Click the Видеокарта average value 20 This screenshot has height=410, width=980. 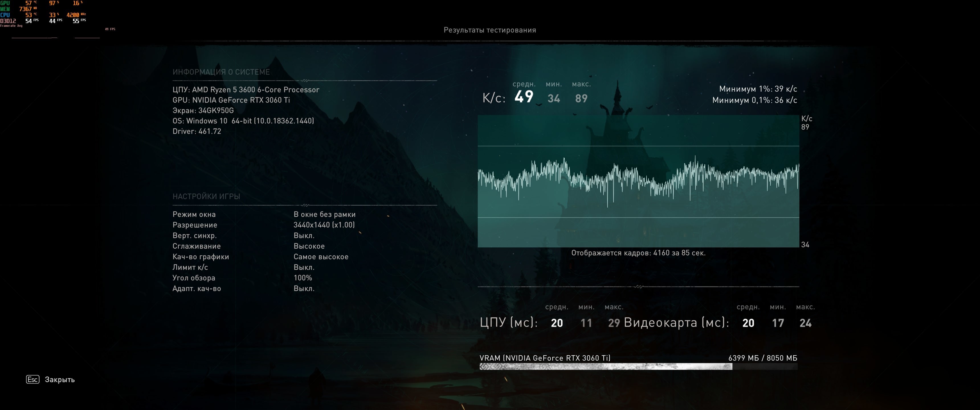coord(748,323)
